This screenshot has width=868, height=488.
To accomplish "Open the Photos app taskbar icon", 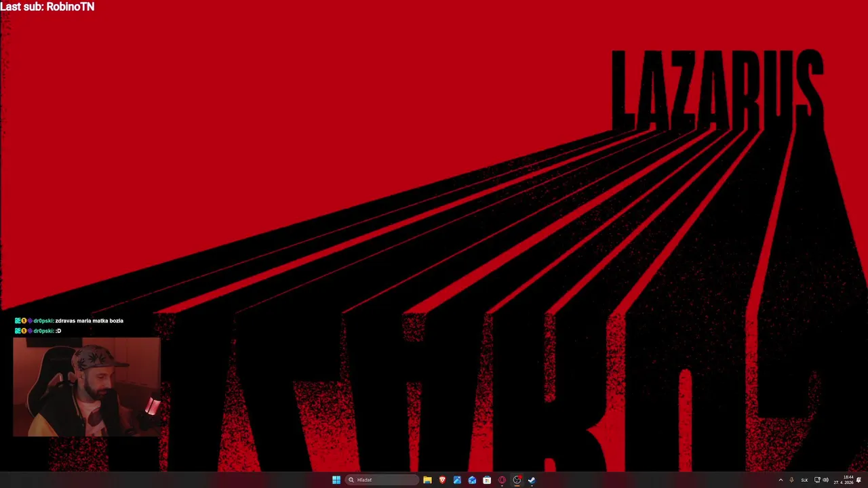I will [x=457, y=480].
